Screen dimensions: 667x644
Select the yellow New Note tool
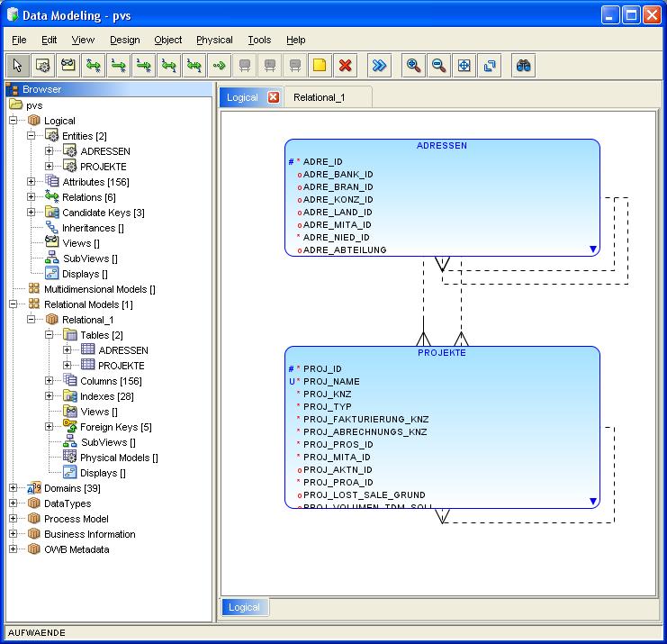[320, 66]
